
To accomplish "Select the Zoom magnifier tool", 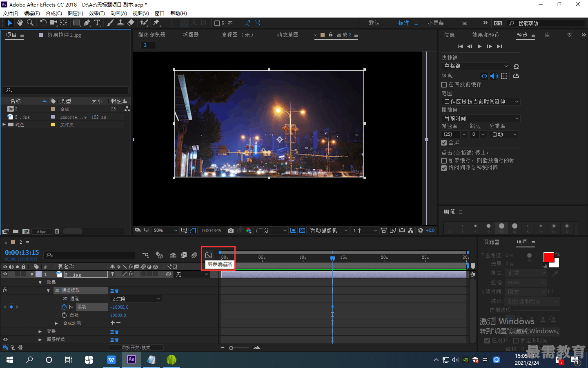I will tap(30, 23).
